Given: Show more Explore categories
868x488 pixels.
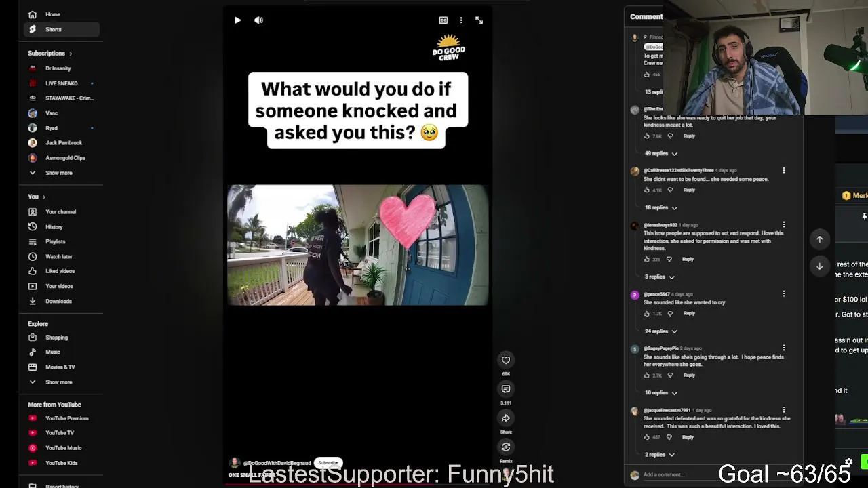Looking at the screenshot, I should pos(60,382).
